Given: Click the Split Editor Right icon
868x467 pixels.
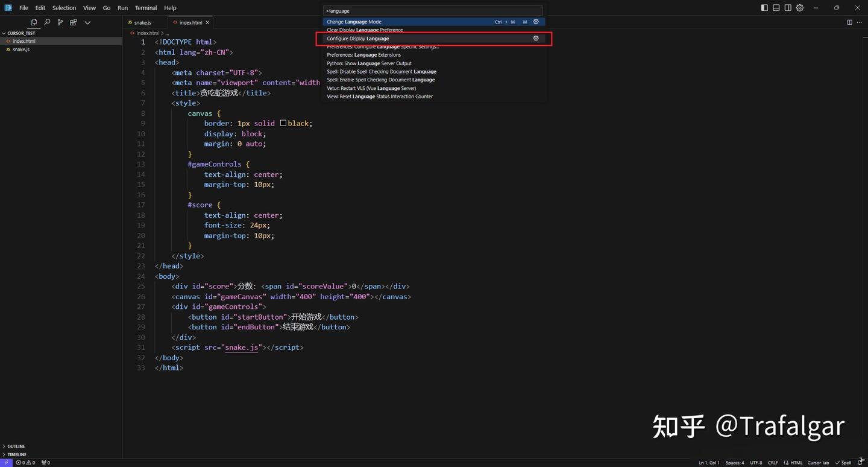Looking at the screenshot, I should tap(849, 22).
